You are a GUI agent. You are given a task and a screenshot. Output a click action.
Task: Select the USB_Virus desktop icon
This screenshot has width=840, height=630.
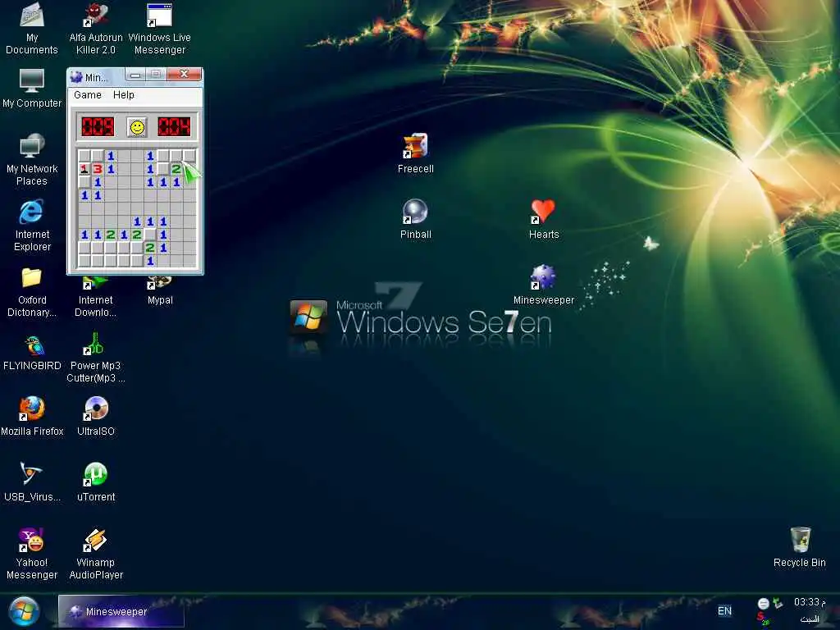pos(32,482)
